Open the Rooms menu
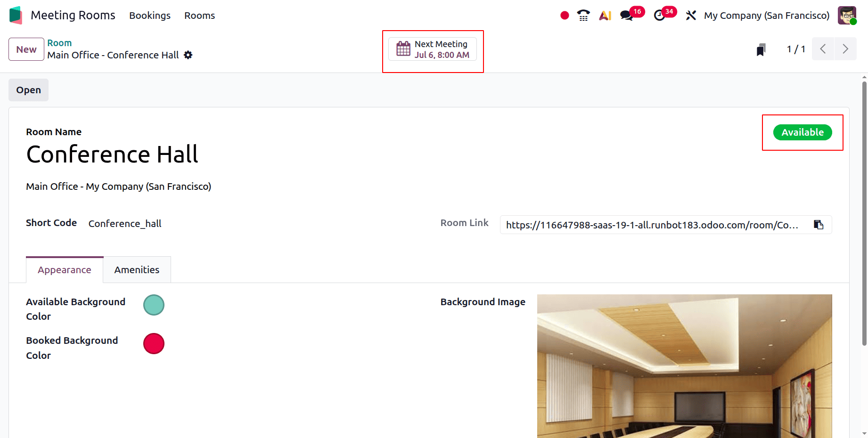This screenshot has height=438, width=868. pos(199,16)
